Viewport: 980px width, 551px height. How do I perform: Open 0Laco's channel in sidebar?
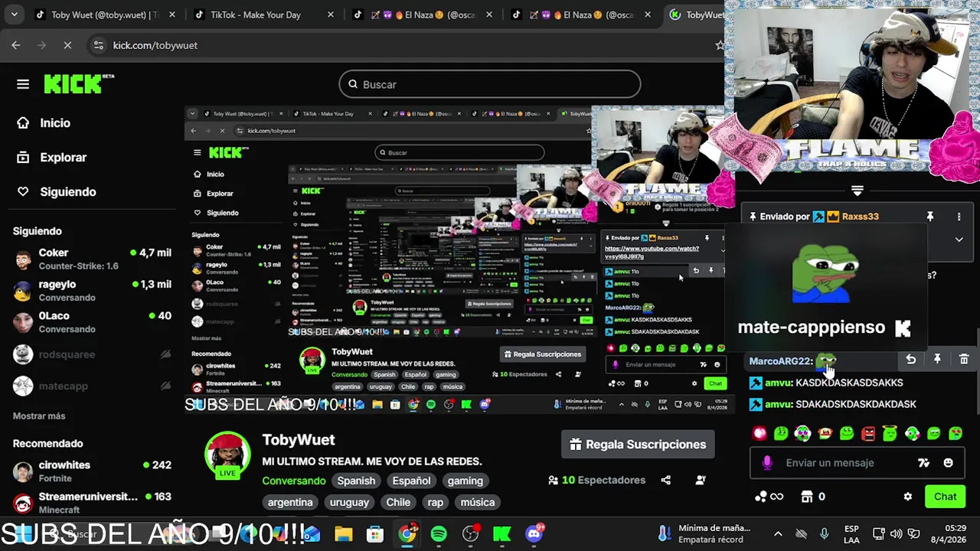(92, 321)
